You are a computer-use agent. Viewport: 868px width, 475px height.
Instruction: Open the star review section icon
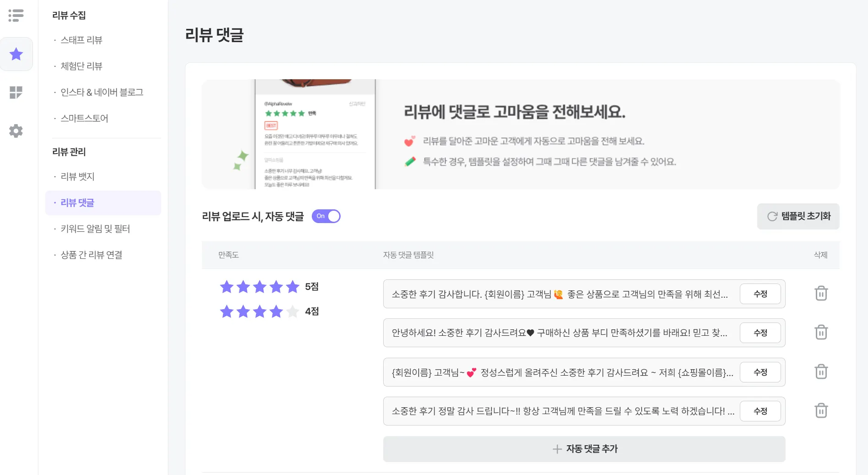pyautogui.click(x=16, y=54)
